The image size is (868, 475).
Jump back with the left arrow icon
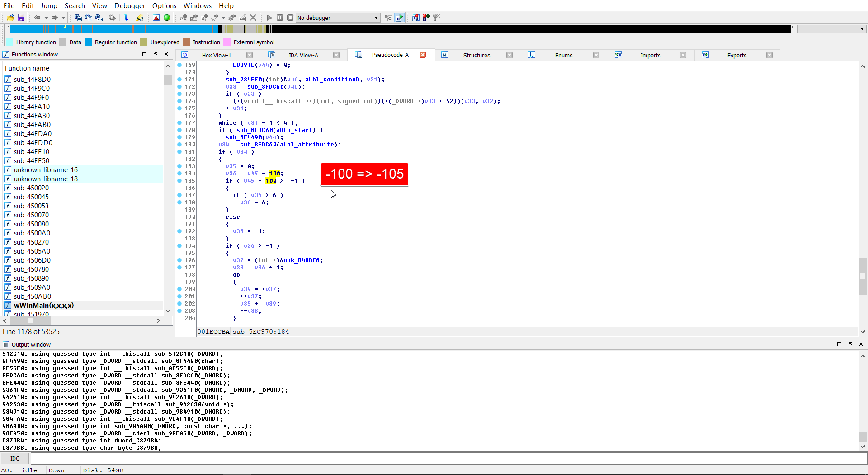tap(38, 18)
